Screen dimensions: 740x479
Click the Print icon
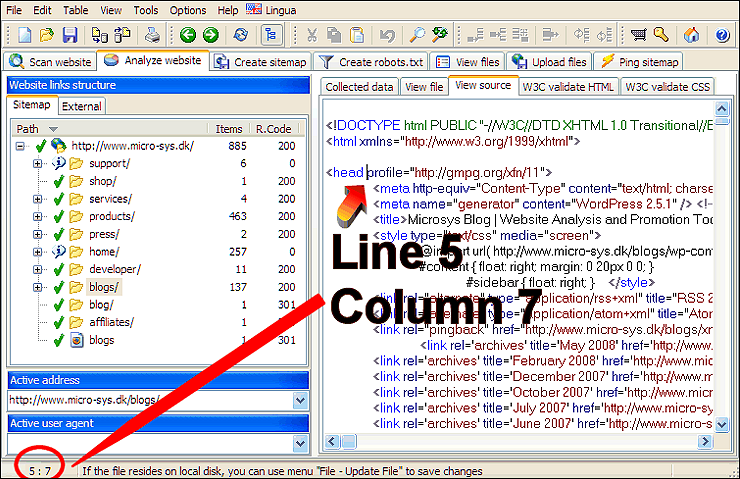[152, 35]
